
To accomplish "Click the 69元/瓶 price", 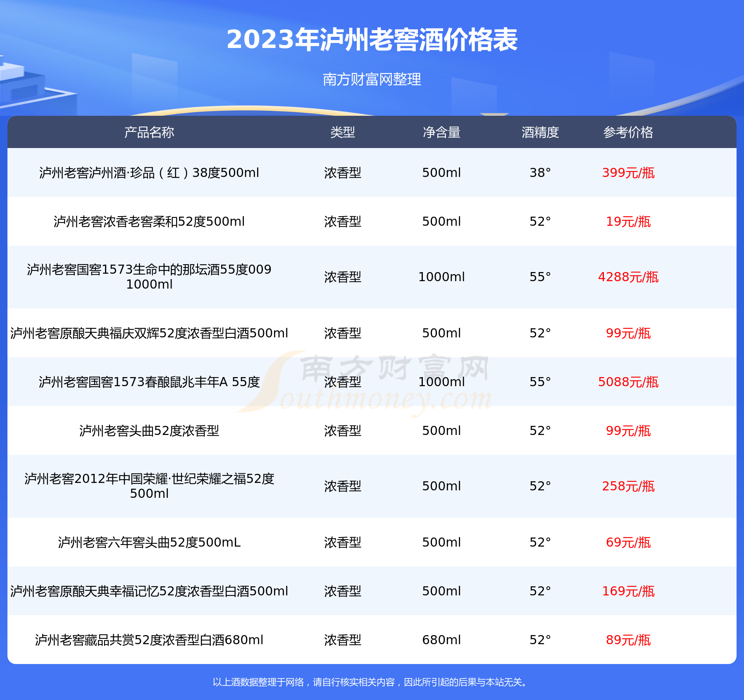I will tap(628, 542).
